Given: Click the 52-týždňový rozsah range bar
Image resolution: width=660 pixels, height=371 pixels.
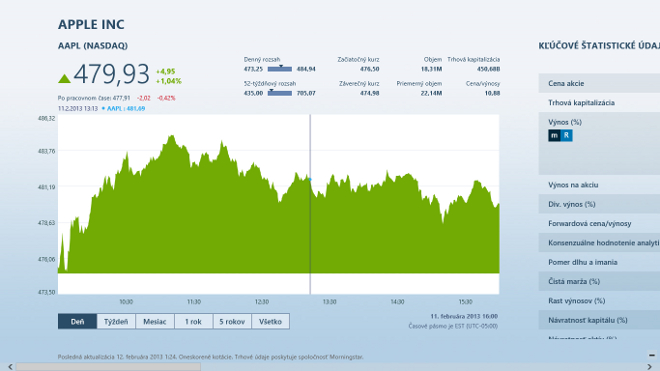Looking at the screenshot, I should click(x=280, y=93).
